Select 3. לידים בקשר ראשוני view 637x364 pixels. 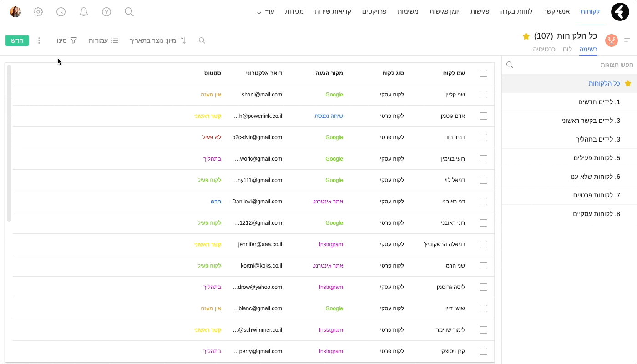(569, 121)
